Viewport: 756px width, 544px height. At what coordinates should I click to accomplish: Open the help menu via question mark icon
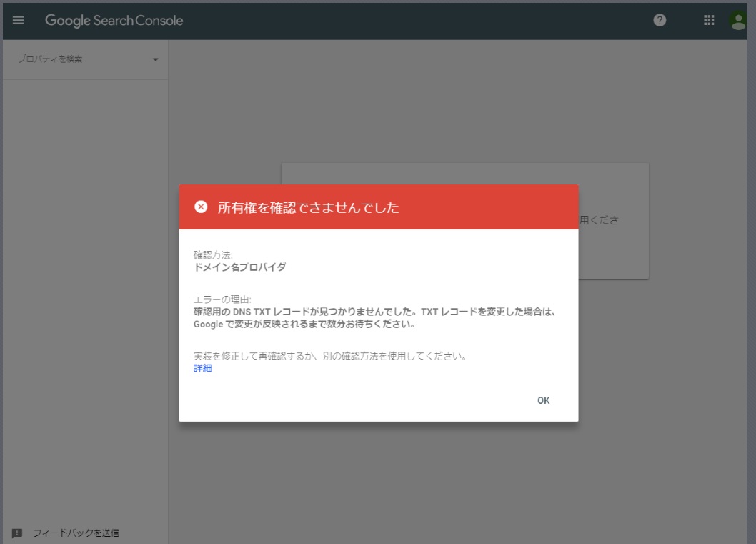tap(659, 20)
